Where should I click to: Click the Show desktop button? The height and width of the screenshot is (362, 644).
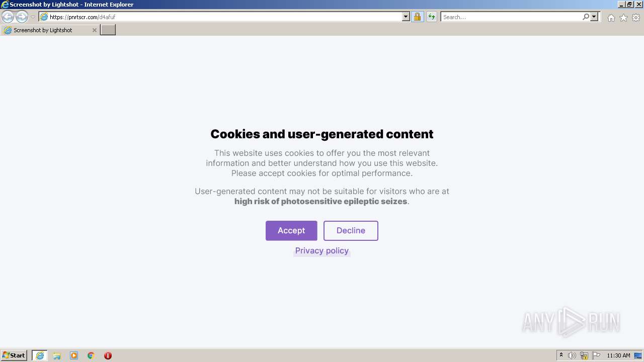click(638, 355)
